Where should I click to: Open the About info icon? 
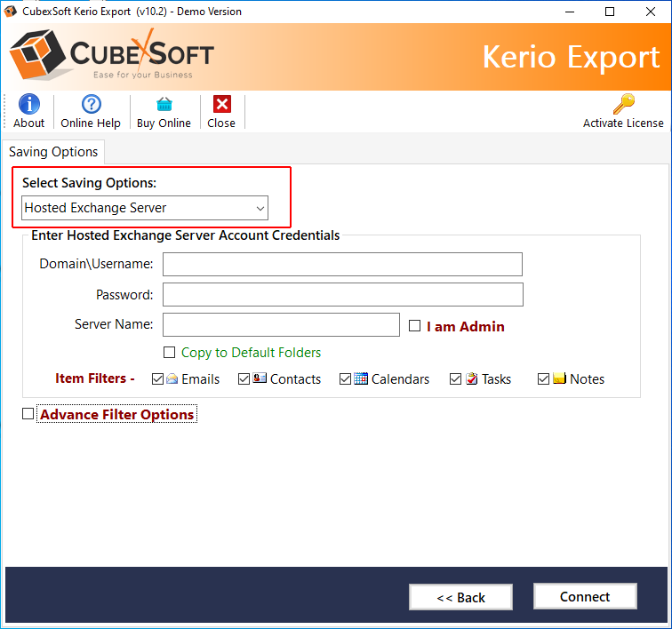coord(29,104)
